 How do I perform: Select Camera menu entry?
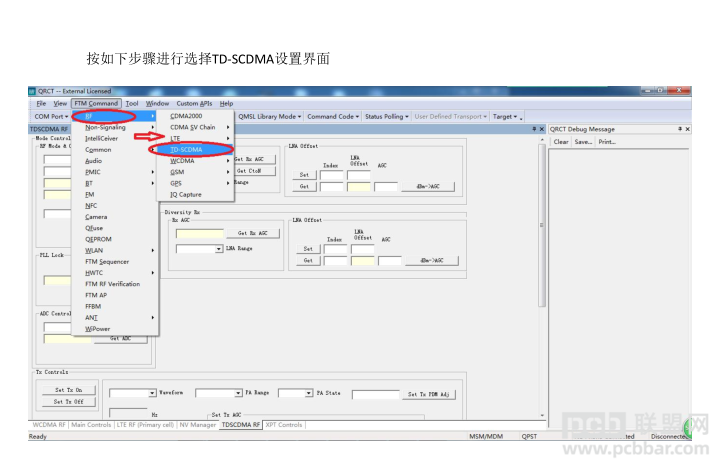115,217
